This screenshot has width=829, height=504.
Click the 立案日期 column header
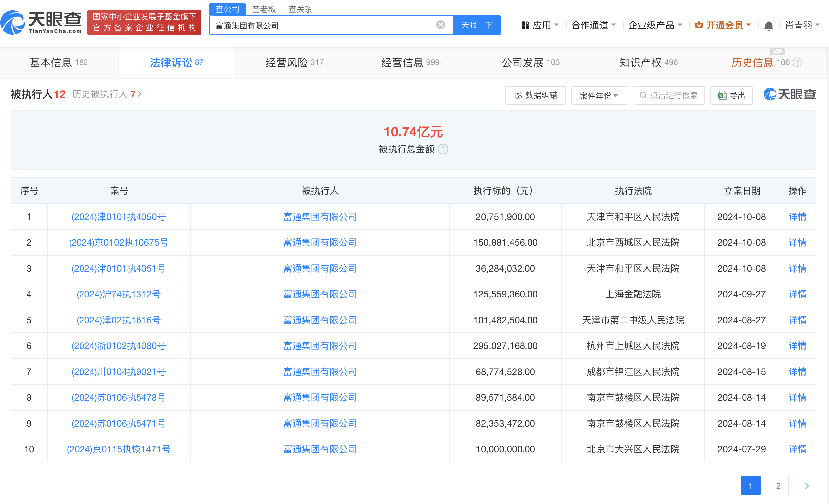pos(742,191)
